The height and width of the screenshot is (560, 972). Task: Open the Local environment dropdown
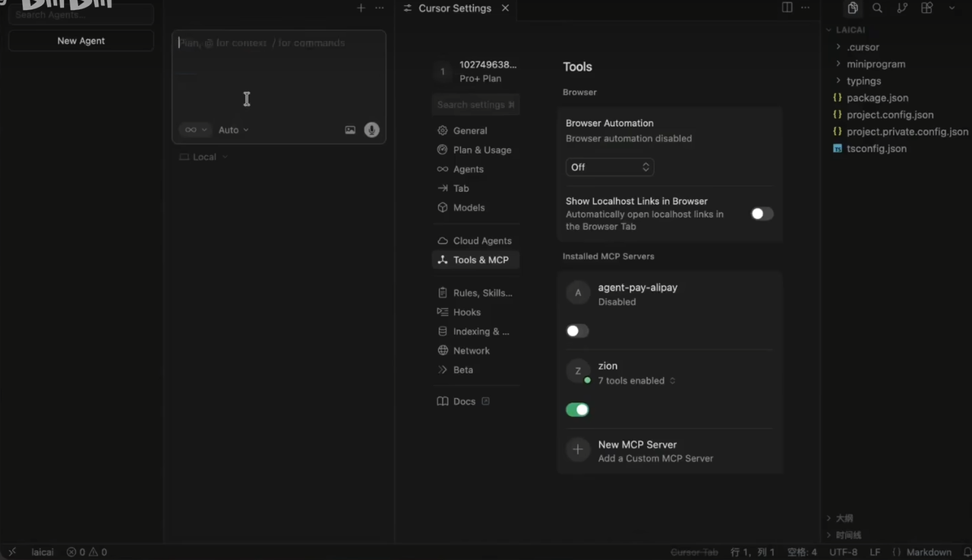[204, 157]
